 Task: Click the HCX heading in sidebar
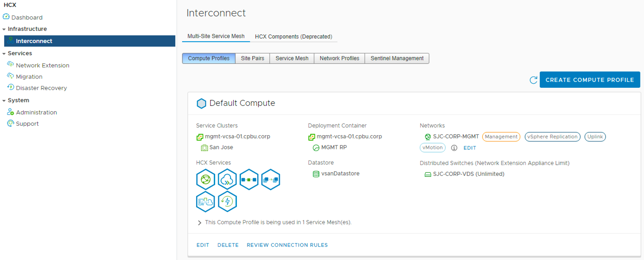(x=10, y=5)
